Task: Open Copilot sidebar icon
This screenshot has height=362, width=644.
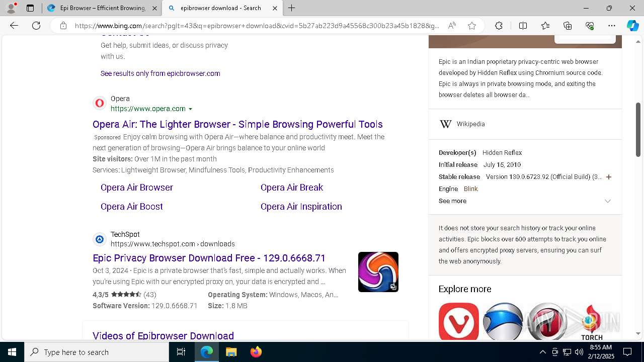Action: pyautogui.click(x=632, y=26)
